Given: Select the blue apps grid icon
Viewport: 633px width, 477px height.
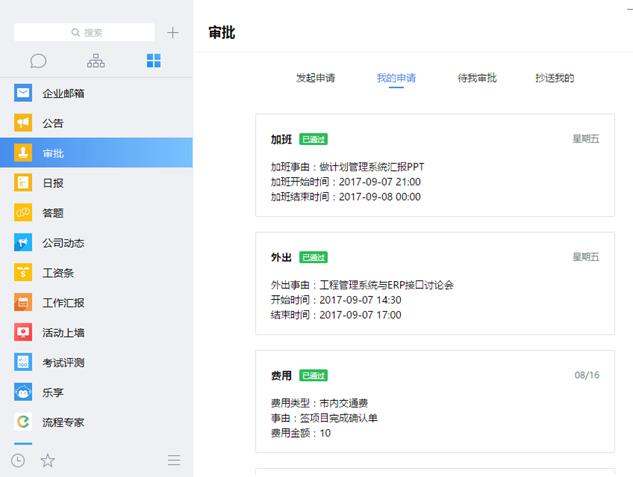Looking at the screenshot, I should click(153, 61).
